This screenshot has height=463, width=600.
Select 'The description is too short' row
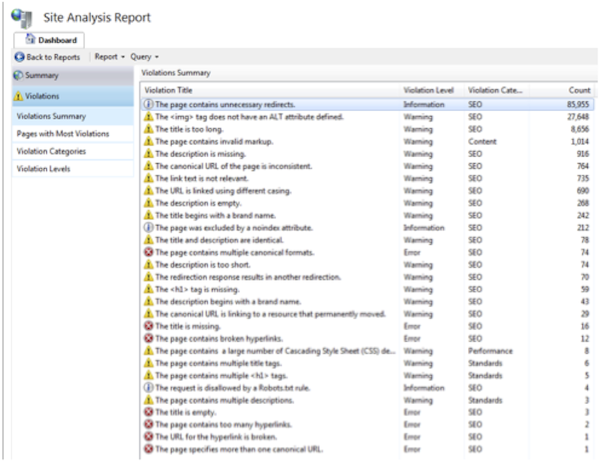tap(368, 264)
